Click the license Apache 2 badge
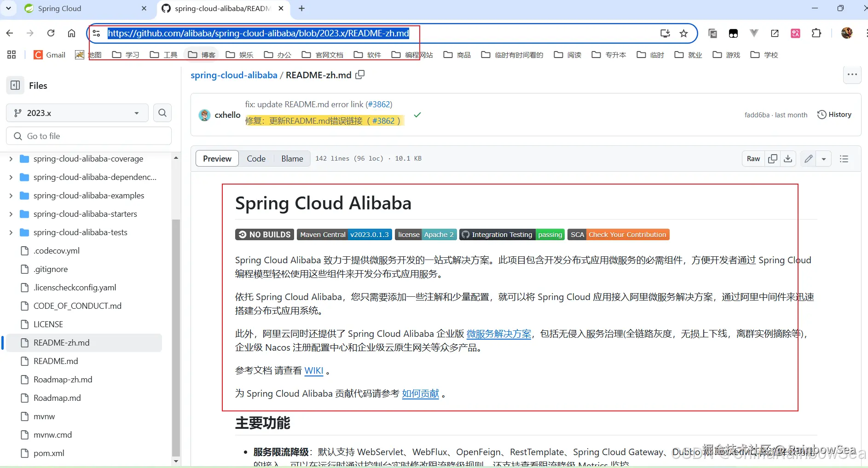The image size is (868, 468). (426, 235)
